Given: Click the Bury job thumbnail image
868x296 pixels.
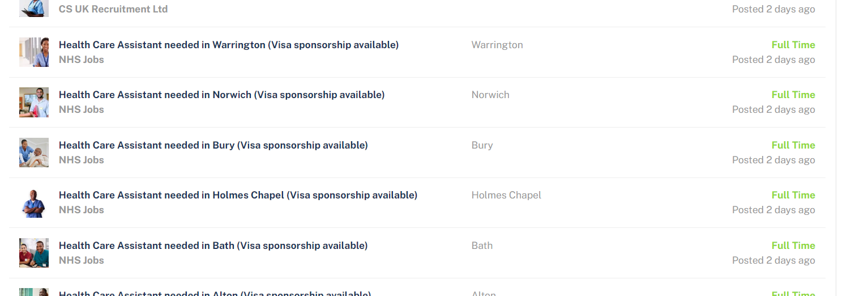Looking at the screenshot, I should click(x=34, y=153).
